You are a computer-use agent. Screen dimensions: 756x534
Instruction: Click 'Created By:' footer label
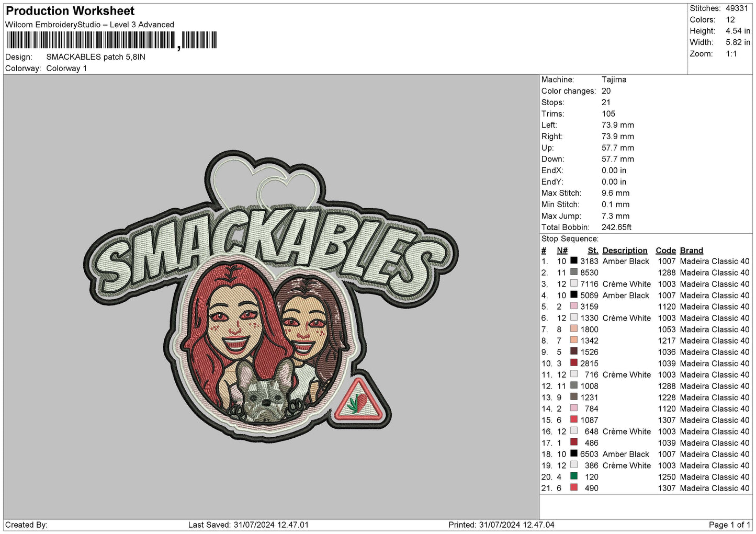click(26, 525)
